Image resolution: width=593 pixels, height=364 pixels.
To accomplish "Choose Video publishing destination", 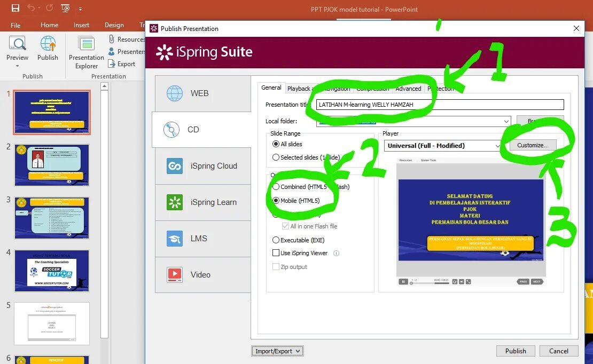I will pyautogui.click(x=202, y=275).
